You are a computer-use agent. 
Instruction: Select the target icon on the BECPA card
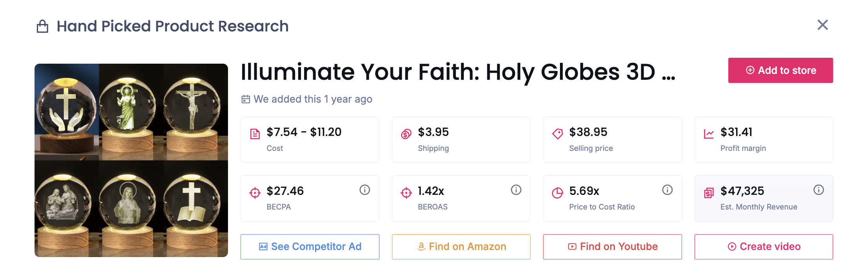[255, 193]
